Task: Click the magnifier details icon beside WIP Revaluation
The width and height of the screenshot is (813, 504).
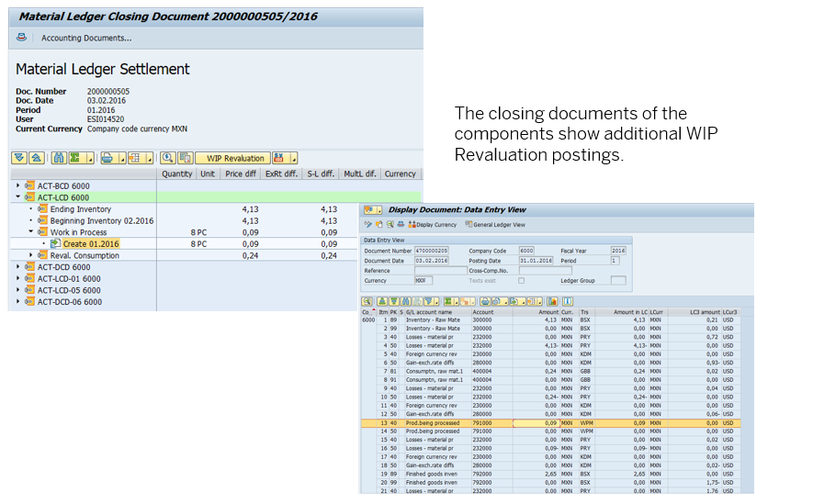Action: point(167,158)
